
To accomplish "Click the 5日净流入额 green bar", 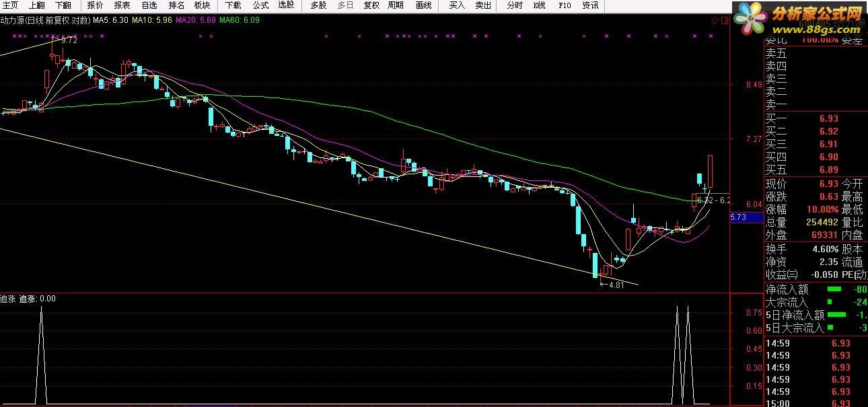I will (x=836, y=315).
